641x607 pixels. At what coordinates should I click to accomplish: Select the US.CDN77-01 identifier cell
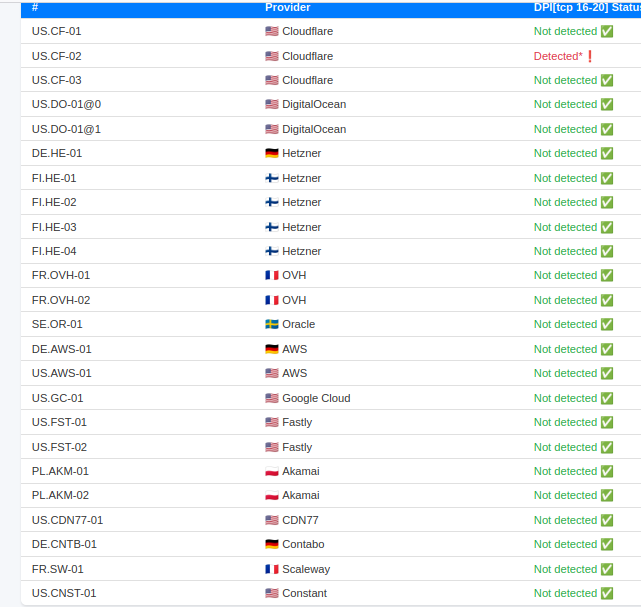pos(67,520)
